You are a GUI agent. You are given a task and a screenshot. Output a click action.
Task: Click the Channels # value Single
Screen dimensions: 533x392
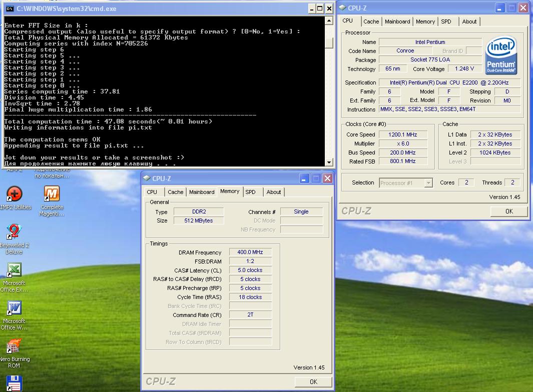coord(301,211)
